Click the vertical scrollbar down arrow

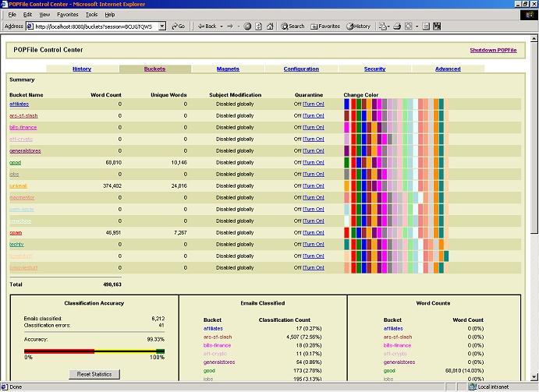534,377
